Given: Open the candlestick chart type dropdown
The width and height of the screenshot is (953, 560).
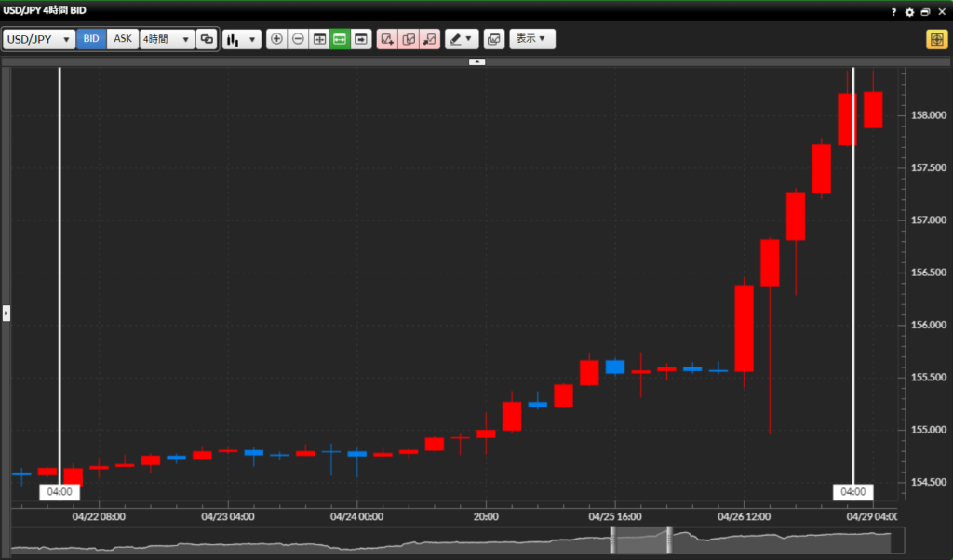Looking at the screenshot, I should (242, 39).
